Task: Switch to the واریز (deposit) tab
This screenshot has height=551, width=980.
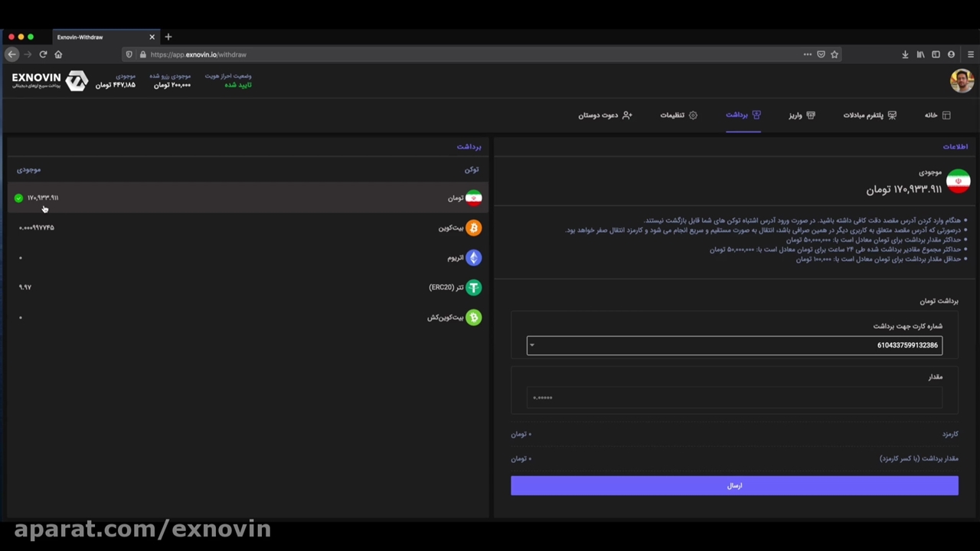Action: (x=802, y=115)
